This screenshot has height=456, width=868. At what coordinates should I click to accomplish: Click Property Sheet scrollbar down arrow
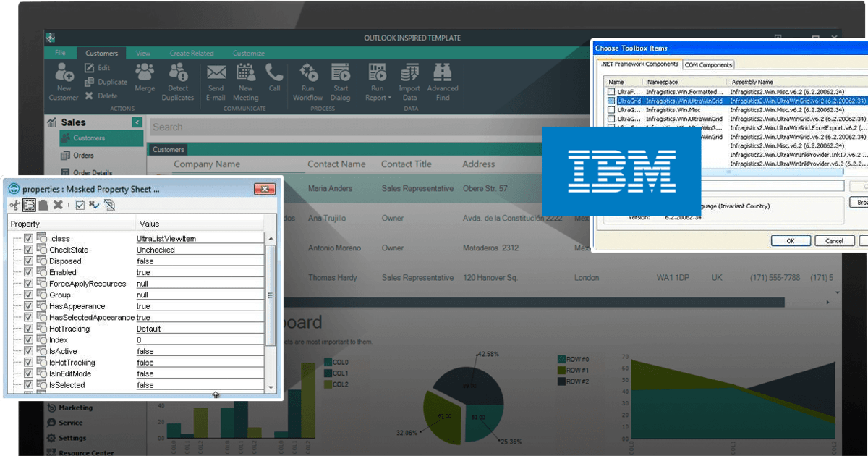click(x=271, y=387)
